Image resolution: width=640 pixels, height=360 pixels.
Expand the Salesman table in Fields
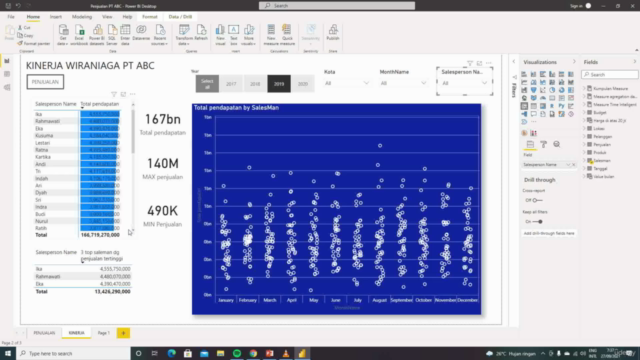584,160
